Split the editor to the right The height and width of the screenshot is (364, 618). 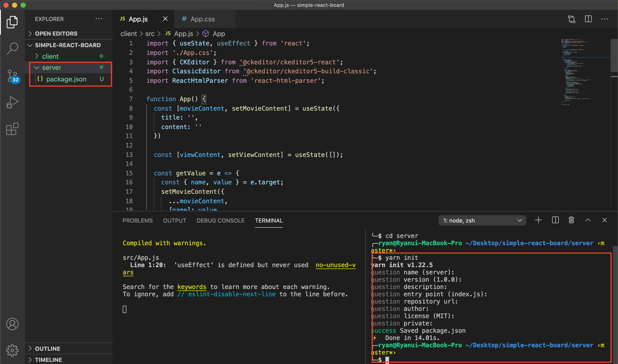pyautogui.click(x=588, y=19)
